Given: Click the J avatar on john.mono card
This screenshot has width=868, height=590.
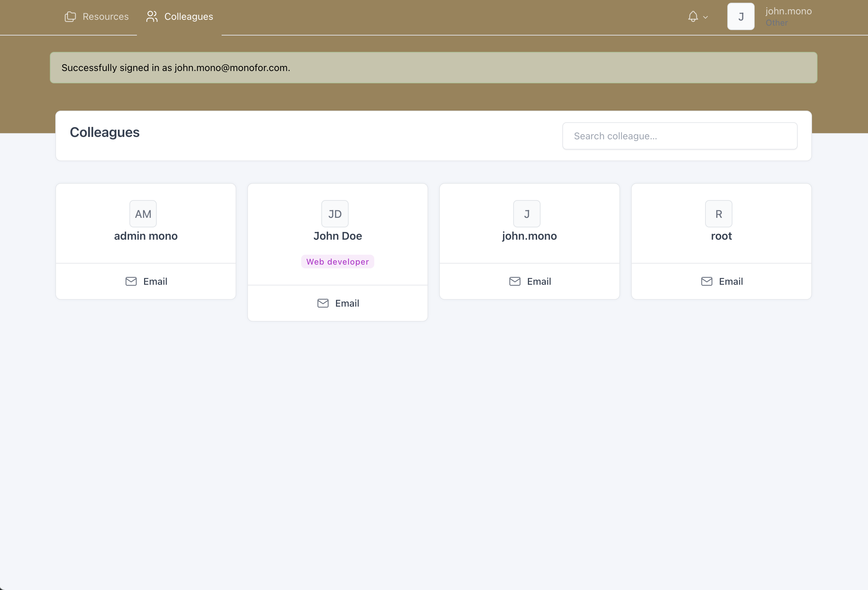Looking at the screenshot, I should (527, 214).
